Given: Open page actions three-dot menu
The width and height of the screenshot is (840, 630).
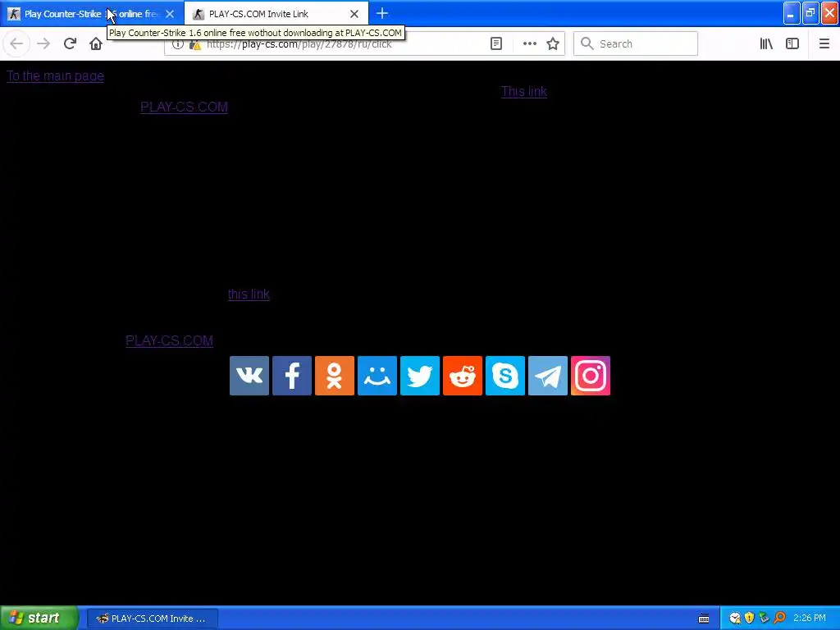Looking at the screenshot, I should 529,43.
